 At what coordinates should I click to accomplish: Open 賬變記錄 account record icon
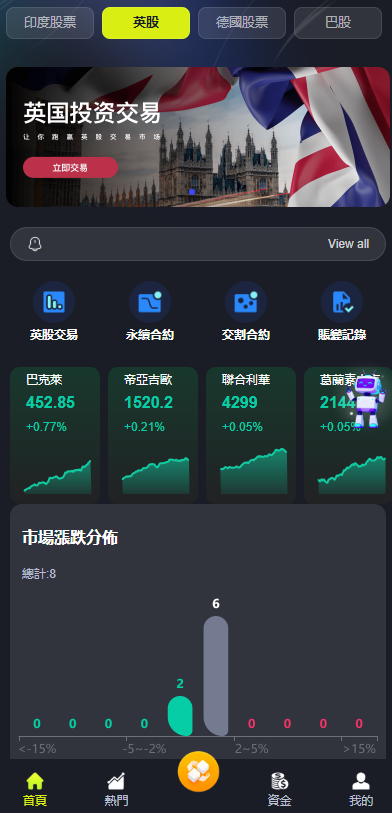tap(342, 302)
